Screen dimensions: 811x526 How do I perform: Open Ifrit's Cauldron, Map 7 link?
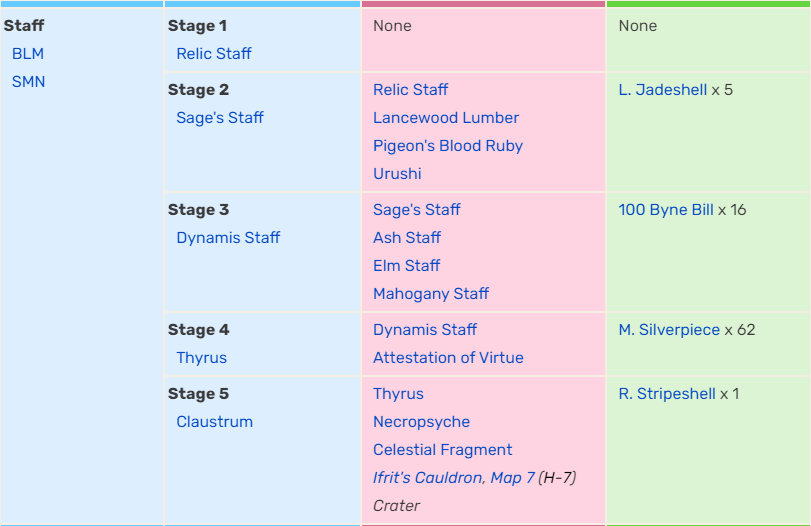point(454,478)
